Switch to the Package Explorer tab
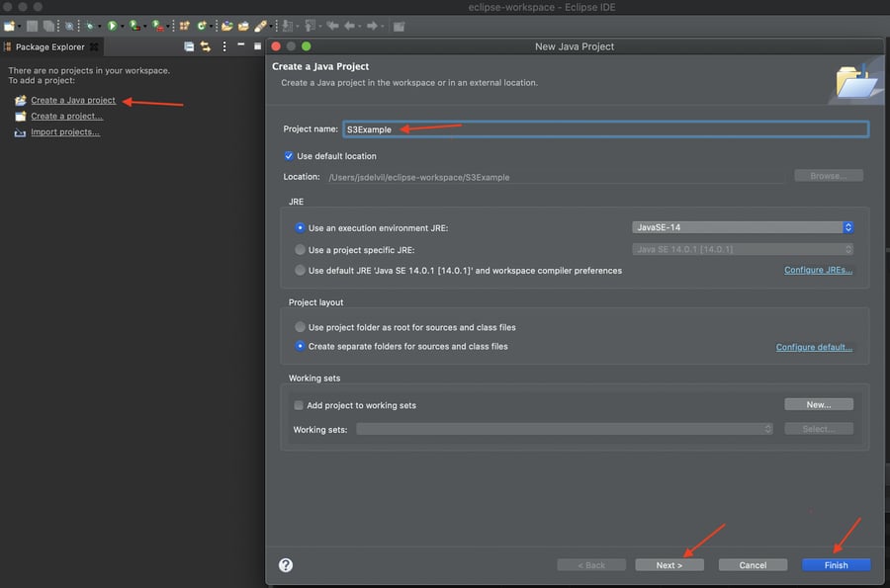Viewport: 890px width, 588px height. point(51,46)
